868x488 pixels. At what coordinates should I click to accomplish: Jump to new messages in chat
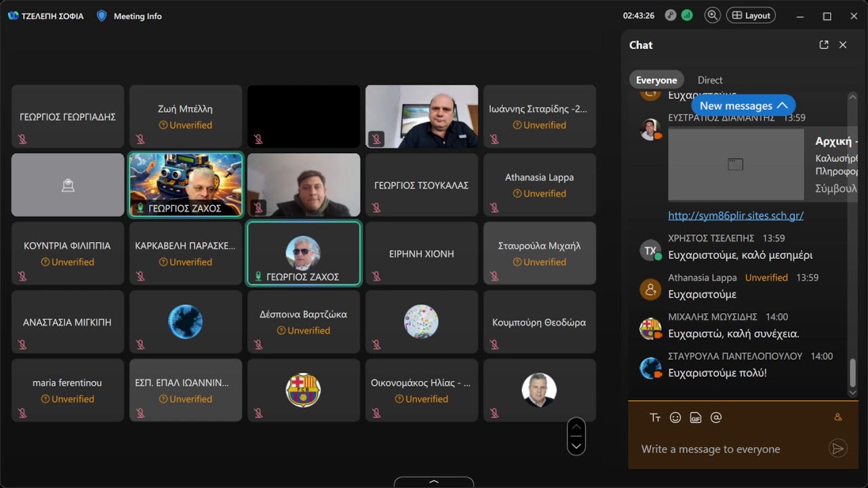743,106
